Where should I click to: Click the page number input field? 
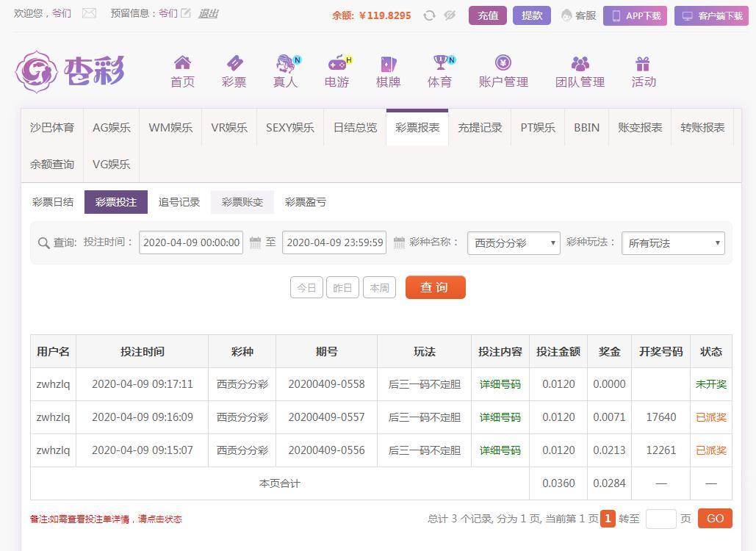tap(660, 519)
